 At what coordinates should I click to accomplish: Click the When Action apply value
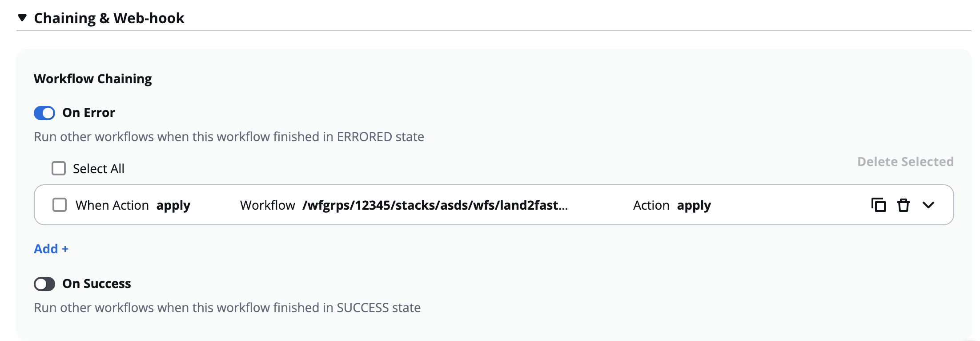(173, 205)
